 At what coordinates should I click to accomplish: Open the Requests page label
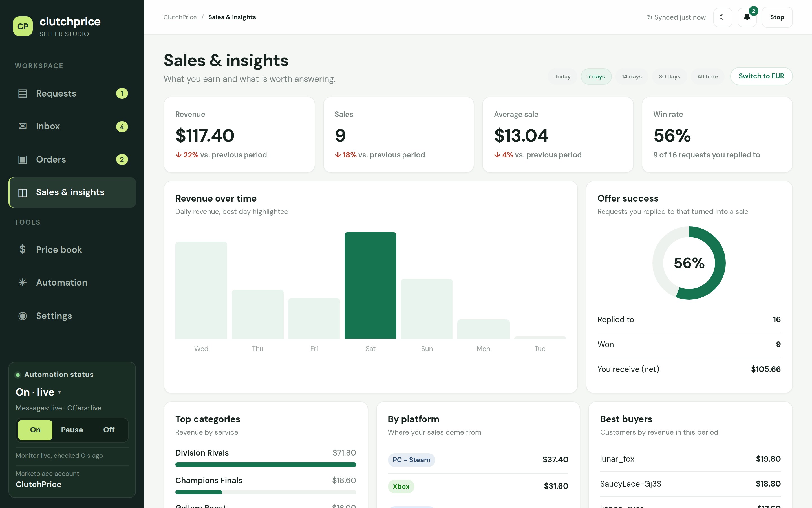pyautogui.click(x=56, y=93)
